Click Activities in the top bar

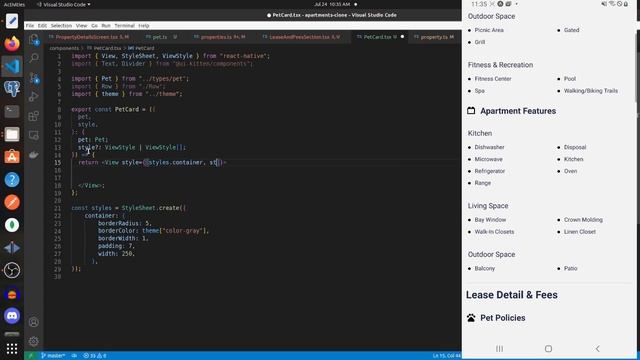(14, 4)
